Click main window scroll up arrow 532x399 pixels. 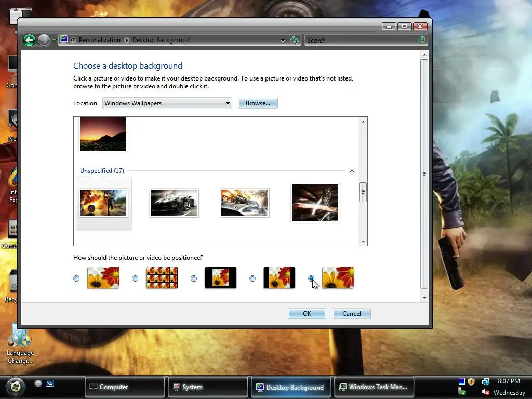424,54
